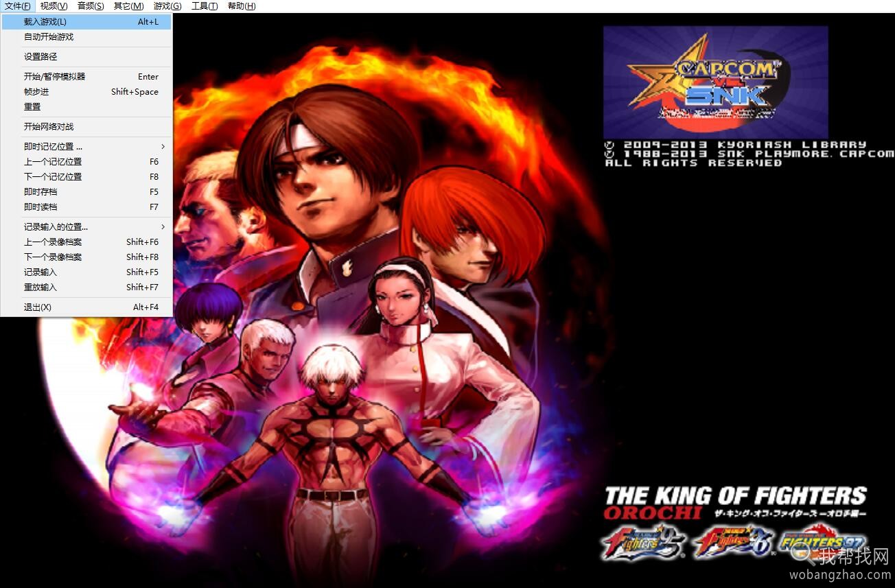Viewport: 895px width, 588px height.
Task: Select 下一个录像档案 menu entry
Action: [x=86, y=257]
